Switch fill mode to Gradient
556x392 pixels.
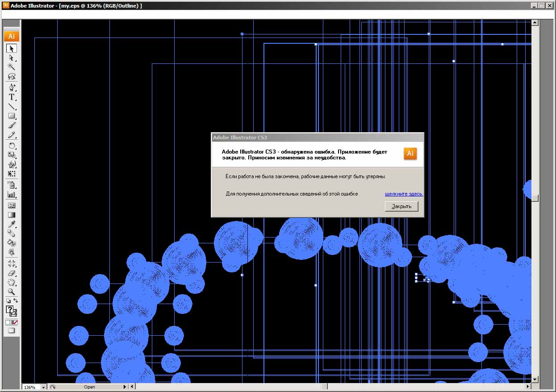click(x=12, y=322)
